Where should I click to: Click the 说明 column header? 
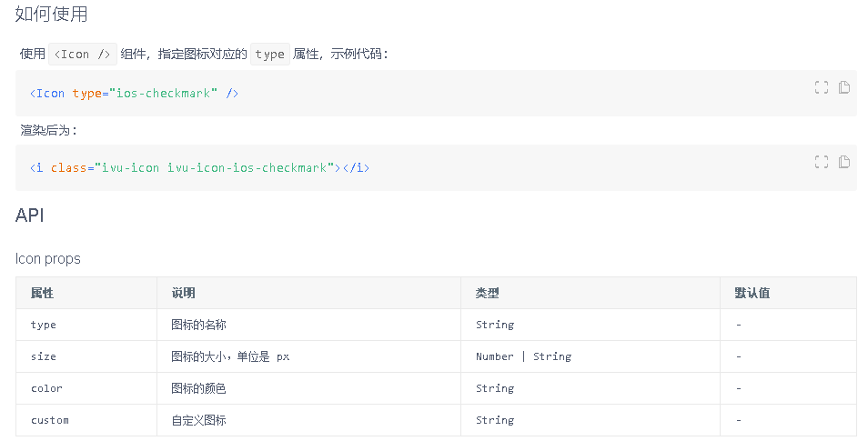pyautogui.click(x=183, y=293)
